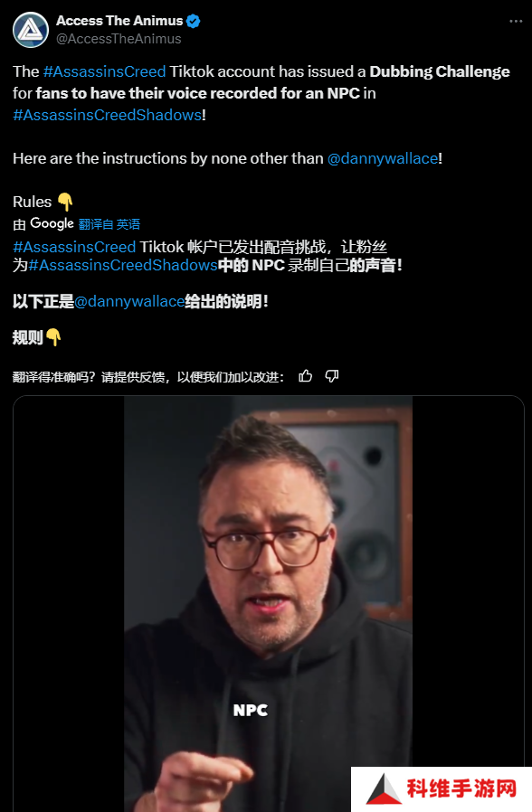The width and height of the screenshot is (532, 812).
Task: Open the three-dot more options menu
Action: [x=516, y=21]
